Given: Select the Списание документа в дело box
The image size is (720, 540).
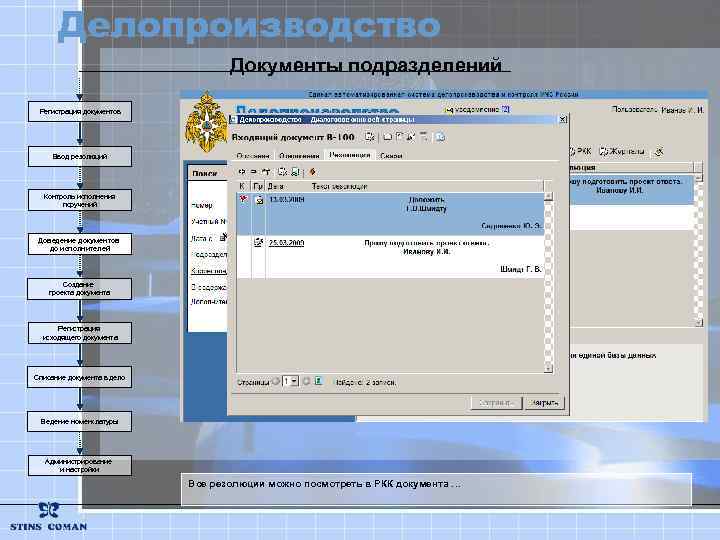Looking at the screenshot, I should pyautogui.click(x=79, y=377).
